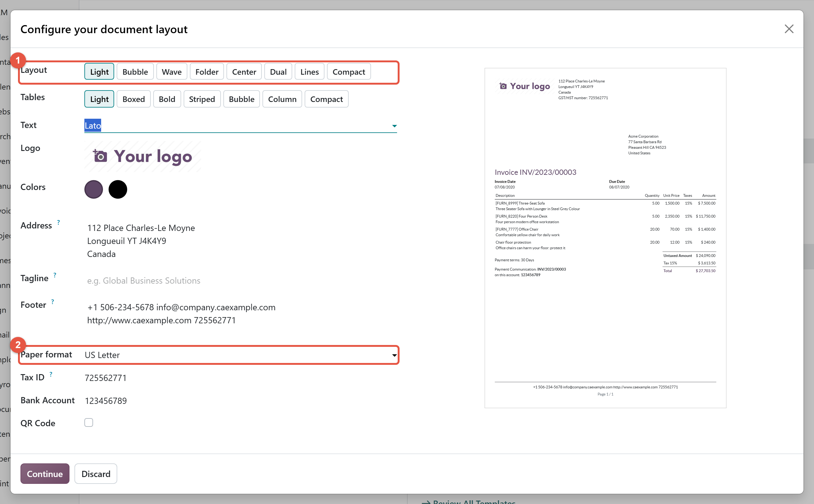Pick the purple primary color swatch
This screenshot has height=504, width=814.
[x=94, y=189]
